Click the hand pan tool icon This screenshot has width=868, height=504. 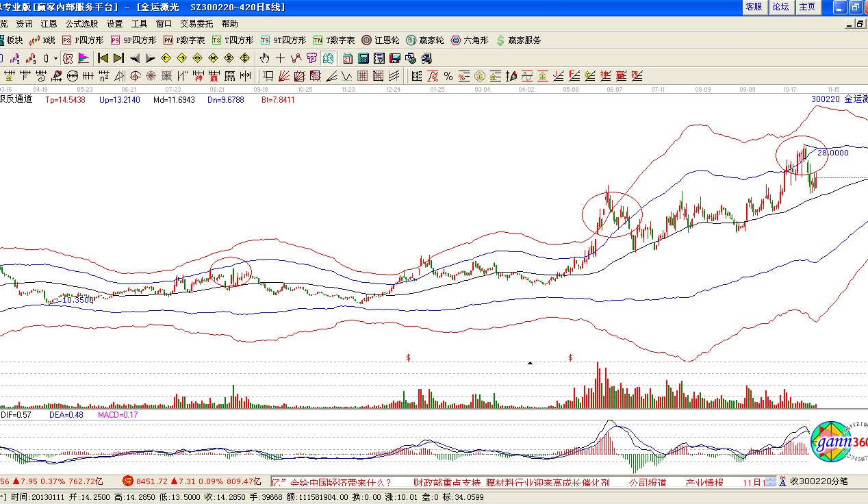(265, 58)
